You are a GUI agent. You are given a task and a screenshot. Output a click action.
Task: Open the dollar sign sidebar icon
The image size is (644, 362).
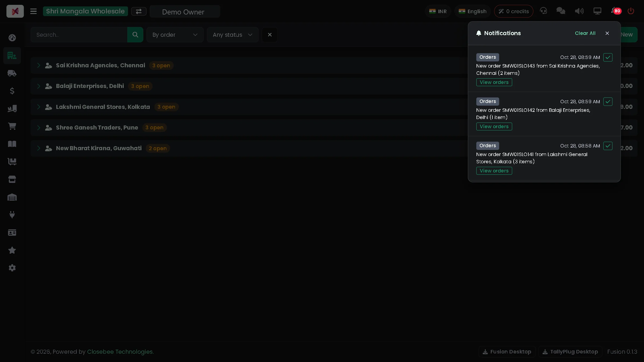point(12,91)
